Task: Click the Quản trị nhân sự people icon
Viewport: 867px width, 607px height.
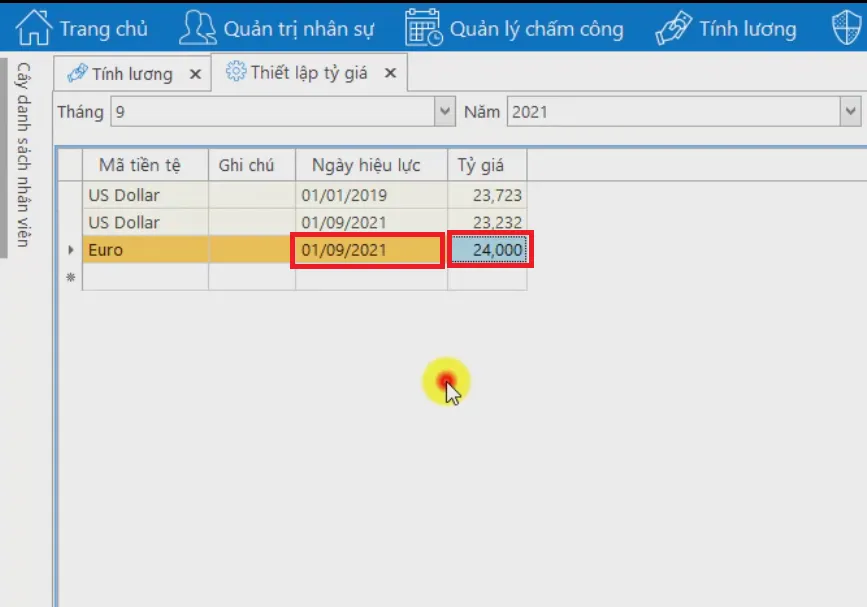Action: pyautogui.click(x=197, y=28)
